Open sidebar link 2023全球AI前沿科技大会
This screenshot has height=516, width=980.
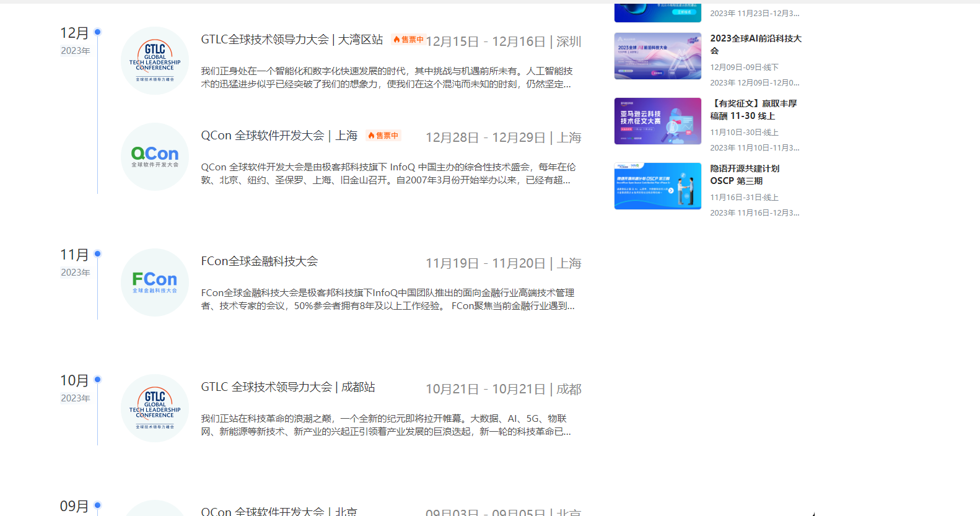click(756, 45)
